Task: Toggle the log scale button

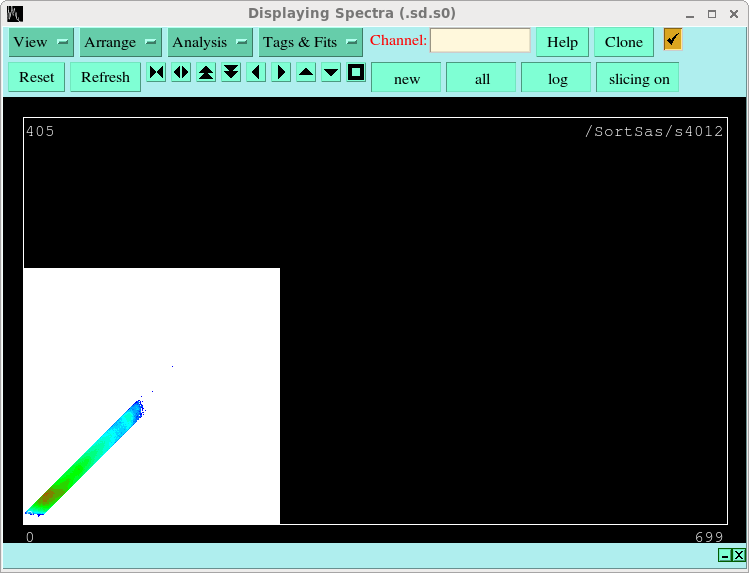Action: pyautogui.click(x=556, y=78)
